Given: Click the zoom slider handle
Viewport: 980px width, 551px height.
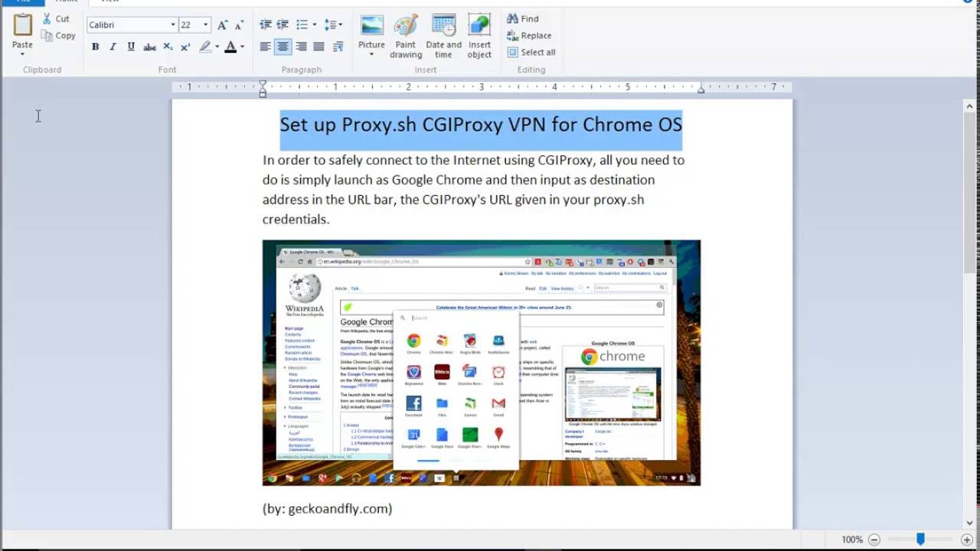Looking at the screenshot, I should click(921, 540).
